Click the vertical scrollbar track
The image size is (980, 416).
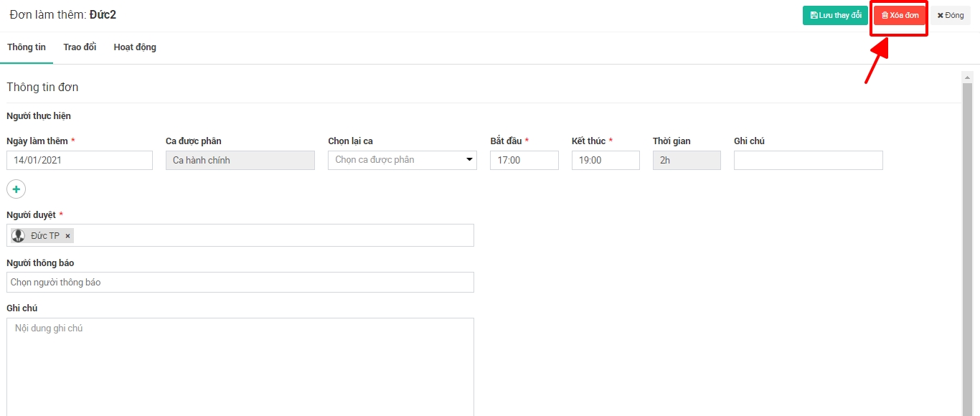click(967, 251)
